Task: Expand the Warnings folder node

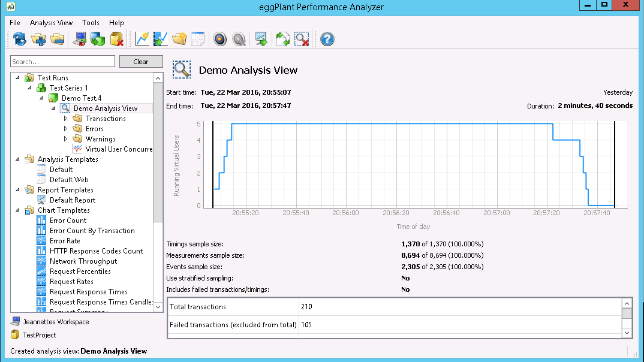Action: [66, 139]
